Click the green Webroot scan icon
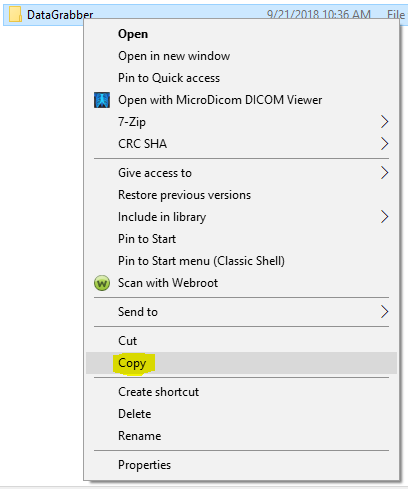The image size is (408, 489). pos(102,283)
